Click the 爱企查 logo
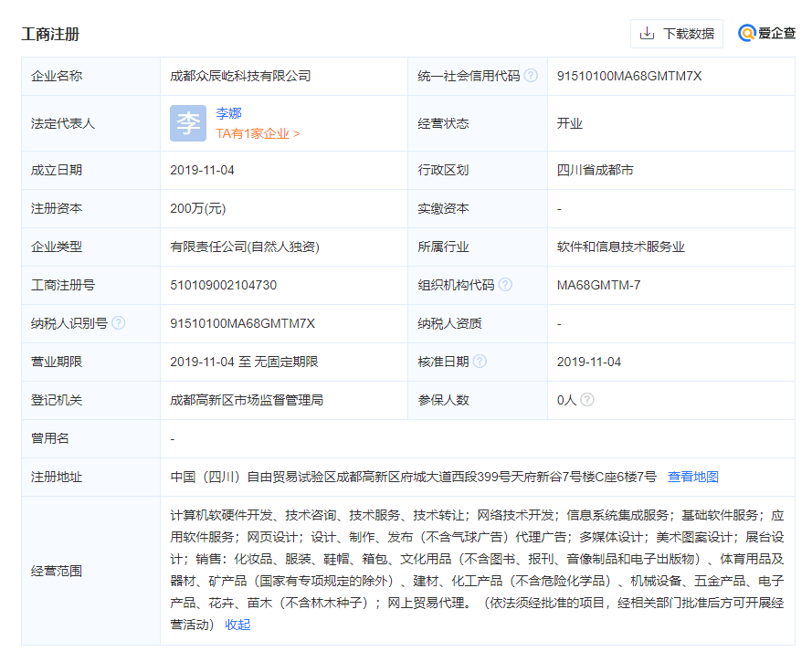Viewport: 812px width, 662px height. point(766,34)
